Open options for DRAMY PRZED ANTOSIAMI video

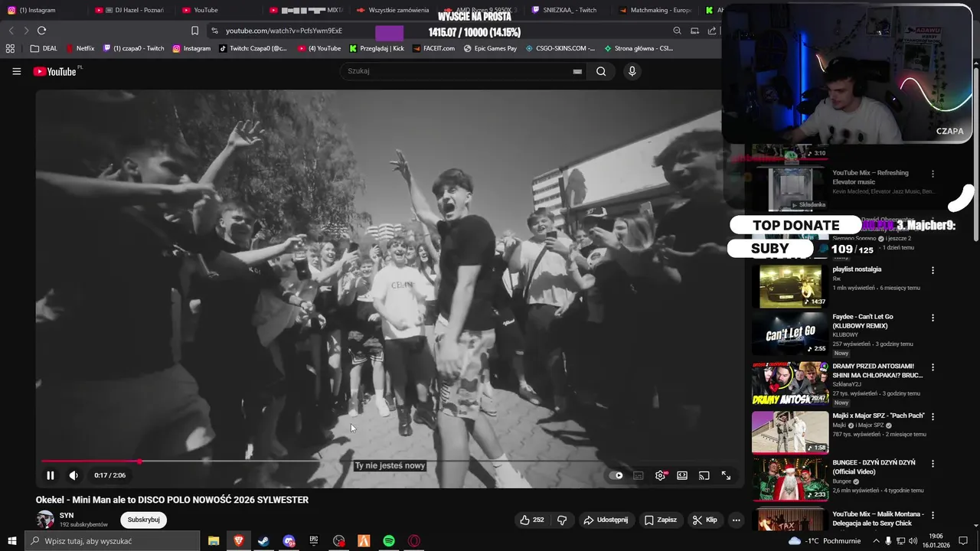coord(933,367)
